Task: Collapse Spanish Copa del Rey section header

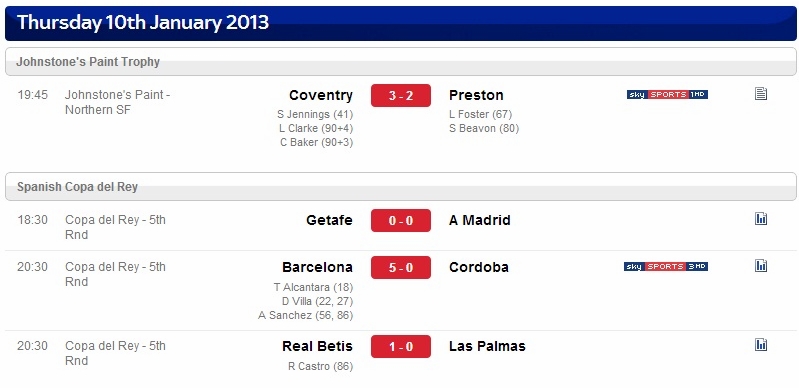Action: click(401, 187)
